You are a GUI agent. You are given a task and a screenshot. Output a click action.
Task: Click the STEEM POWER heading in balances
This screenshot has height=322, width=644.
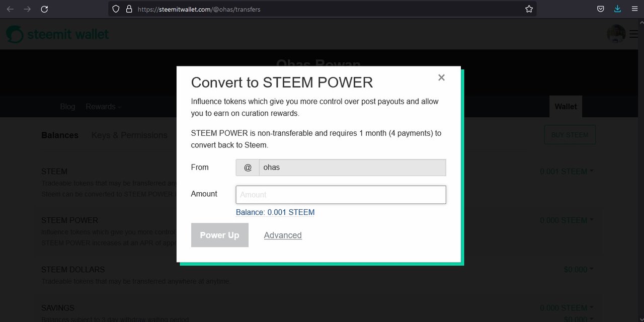click(x=70, y=220)
